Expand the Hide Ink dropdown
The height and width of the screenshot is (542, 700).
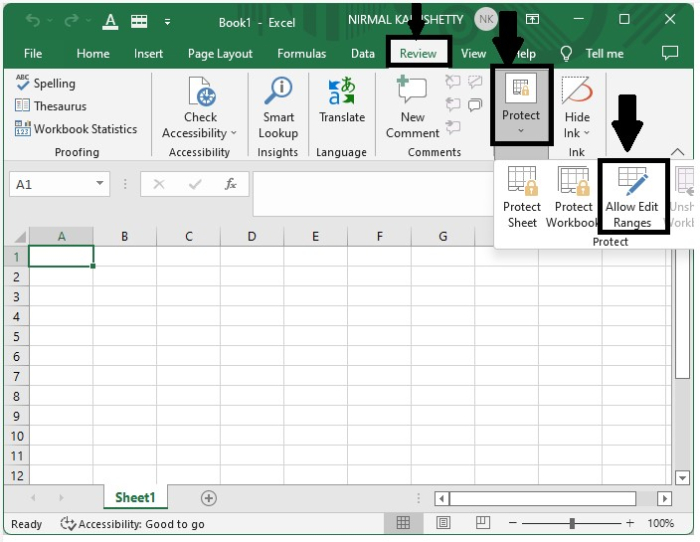[586, 133]
